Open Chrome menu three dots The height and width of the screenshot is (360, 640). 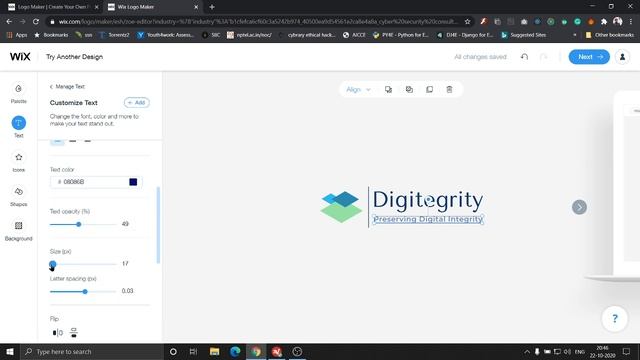632,21
